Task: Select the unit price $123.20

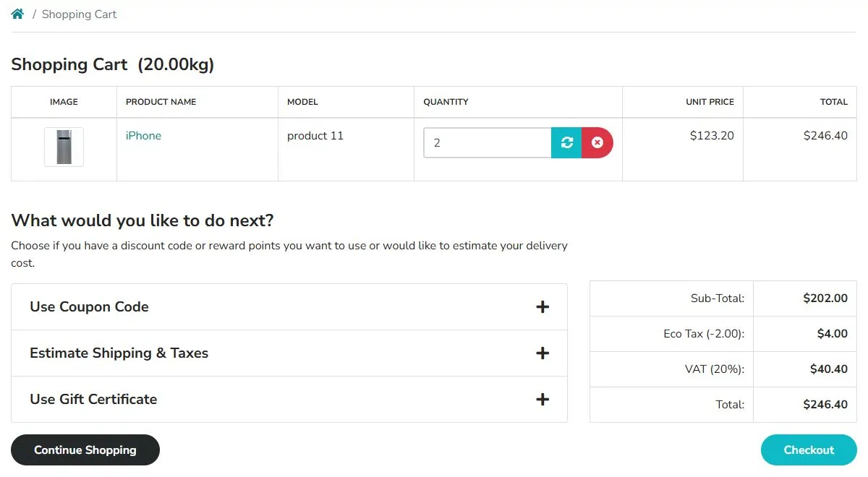Action: pyautogui.click(x=712, y=136)
